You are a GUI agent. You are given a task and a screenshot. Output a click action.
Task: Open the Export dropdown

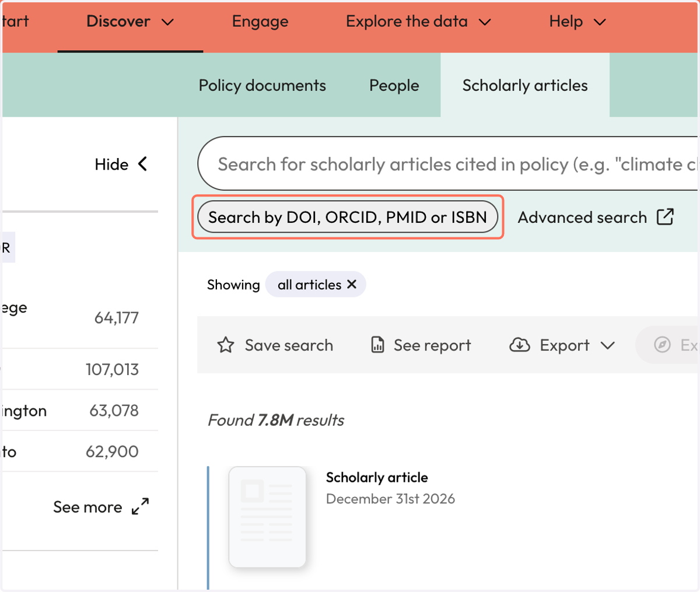(x=562, y=345)
